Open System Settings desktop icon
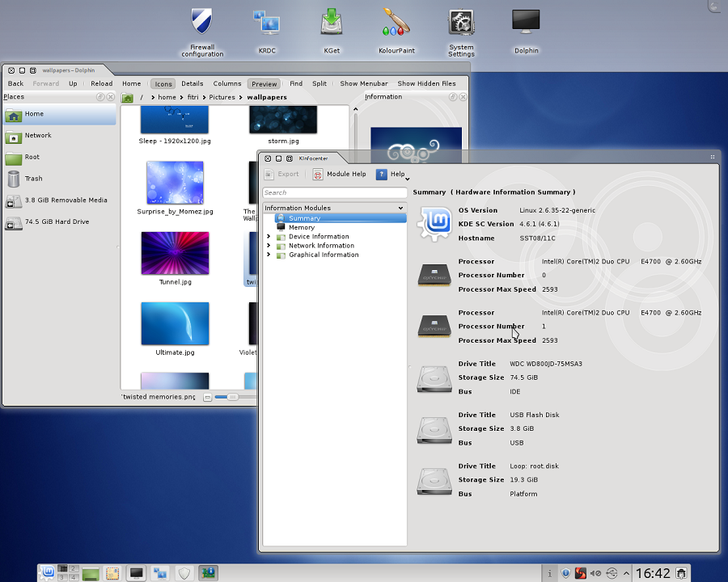 461,23
